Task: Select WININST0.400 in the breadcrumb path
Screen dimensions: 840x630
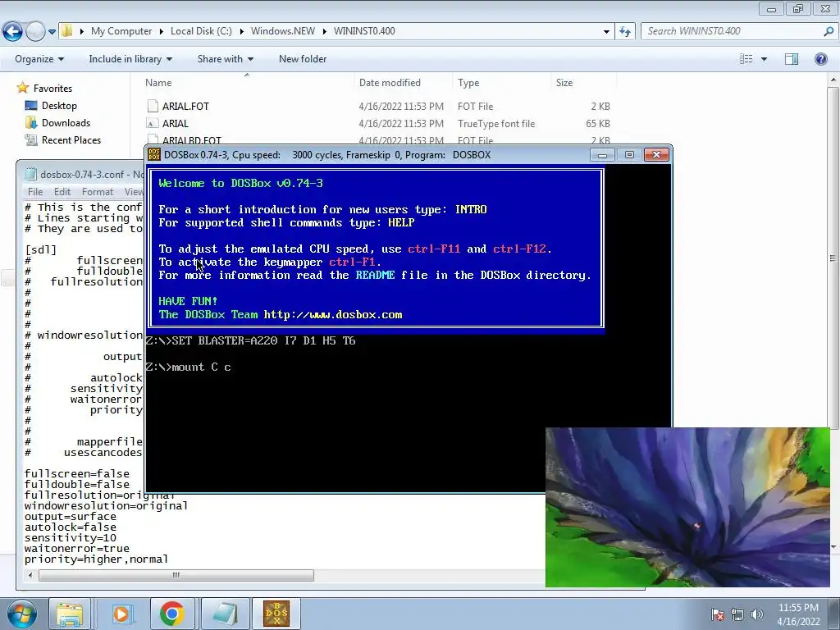Action: [364, 31]
